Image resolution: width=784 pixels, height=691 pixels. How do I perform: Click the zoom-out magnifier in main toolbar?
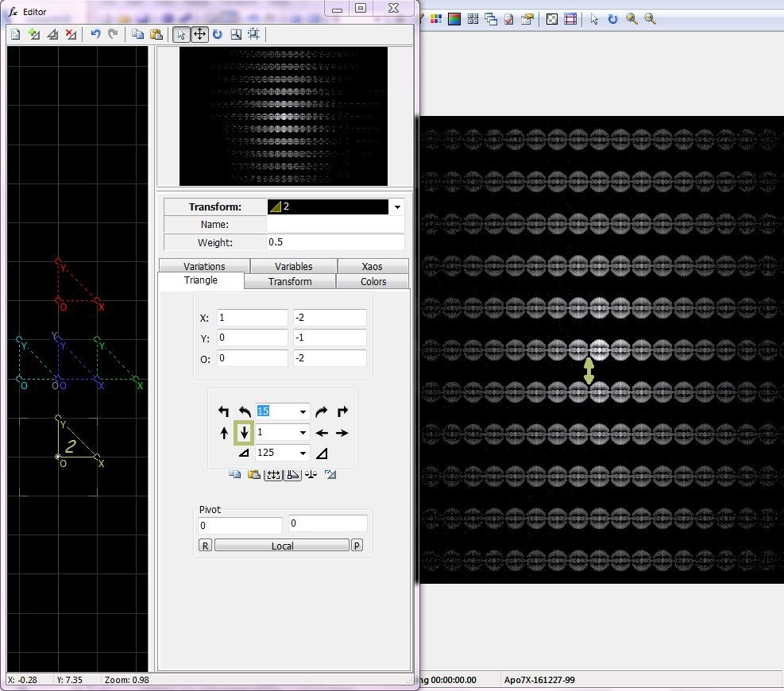[x=650, y=19]
